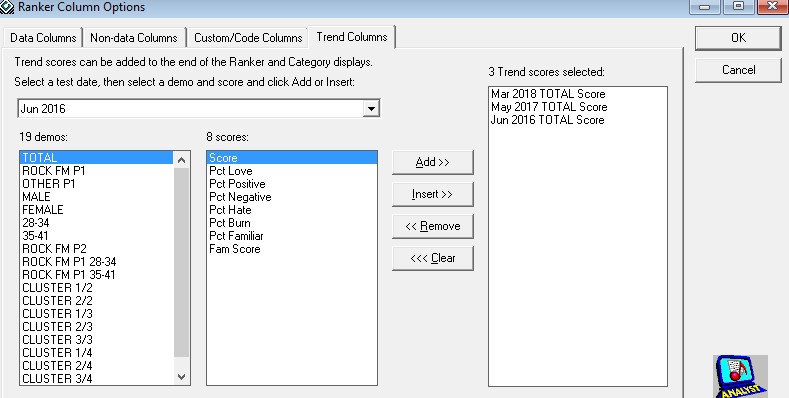This screenshot has width=789, height=398.
Task: Click the Jun 2016 date combo box
Action: [x=199, y=109]
